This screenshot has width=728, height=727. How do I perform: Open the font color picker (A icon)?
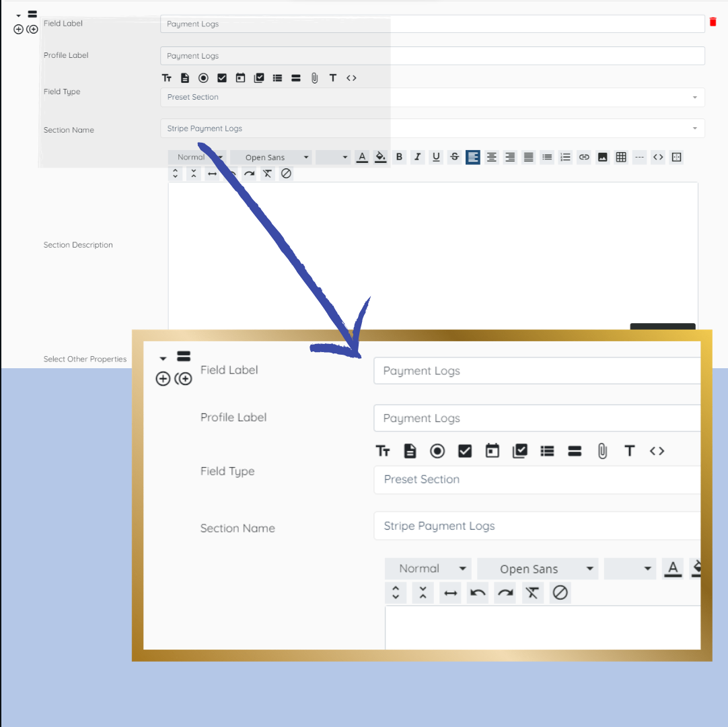coord(362,157)
